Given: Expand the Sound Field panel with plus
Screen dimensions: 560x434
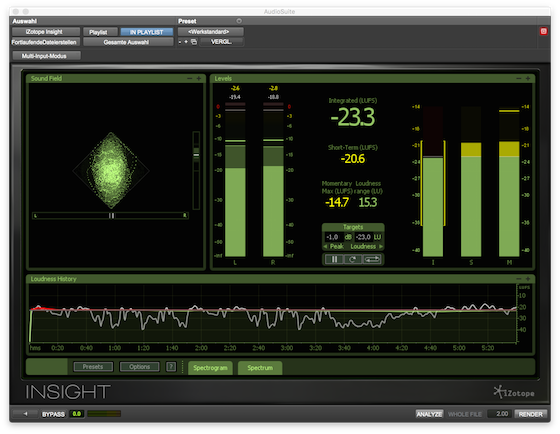Looking at the screenshot, I should pyautogui.click(x=199, y=78).
